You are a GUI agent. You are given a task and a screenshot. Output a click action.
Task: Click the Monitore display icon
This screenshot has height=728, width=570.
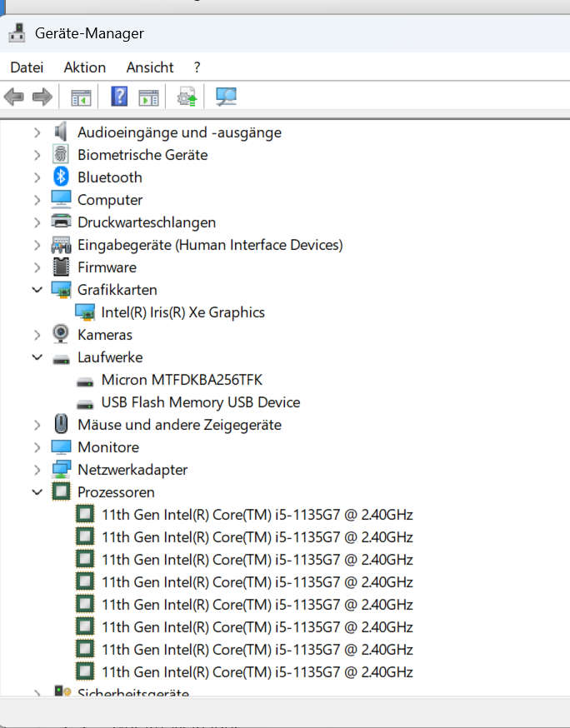pyautogui.click(x=61, y=447)
